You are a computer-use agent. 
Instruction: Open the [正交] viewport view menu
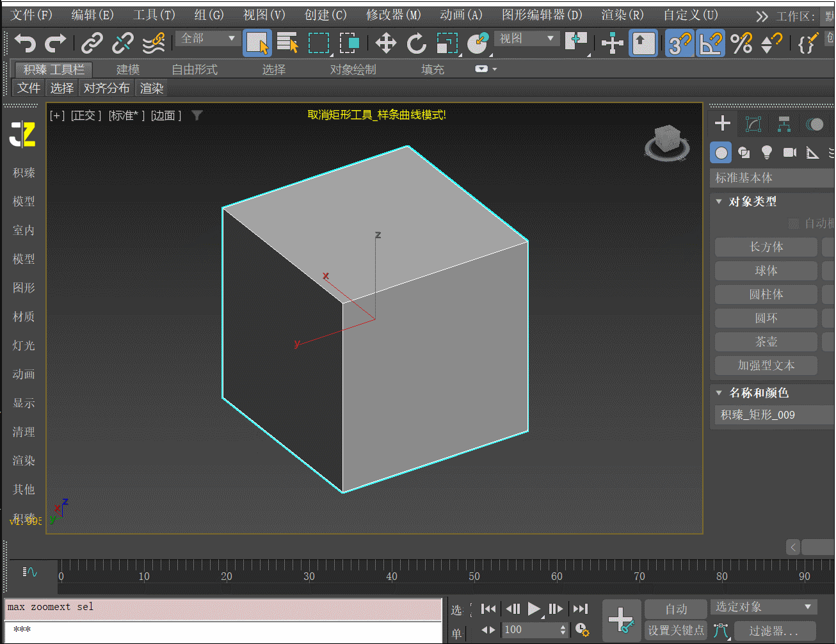point(86,115)
